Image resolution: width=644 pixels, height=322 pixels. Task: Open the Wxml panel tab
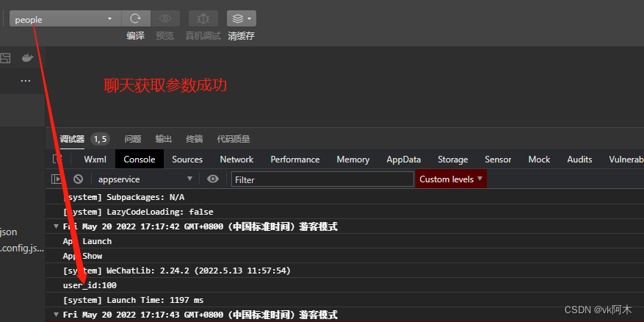95,159
